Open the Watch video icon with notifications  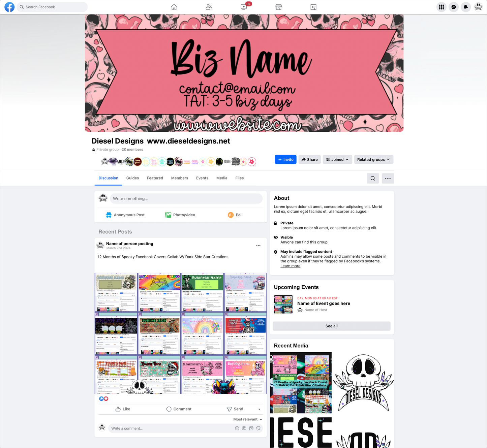[x=244, y=7]
